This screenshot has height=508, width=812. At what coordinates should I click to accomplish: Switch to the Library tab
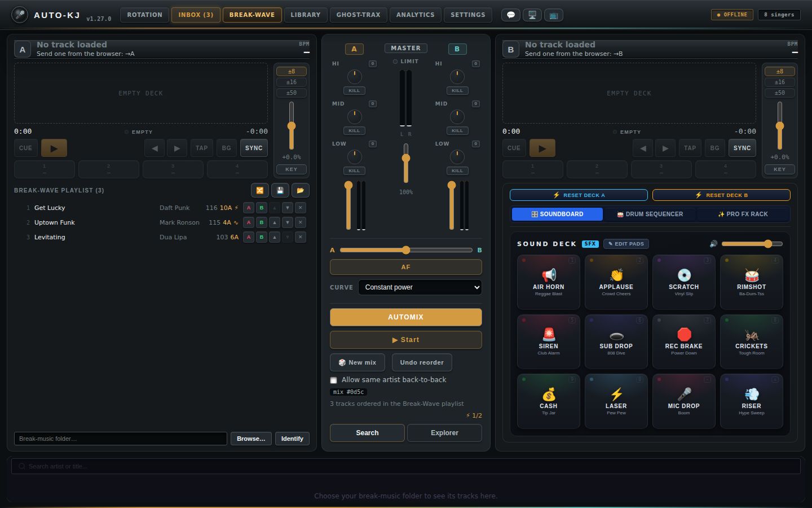pos(306,15)
